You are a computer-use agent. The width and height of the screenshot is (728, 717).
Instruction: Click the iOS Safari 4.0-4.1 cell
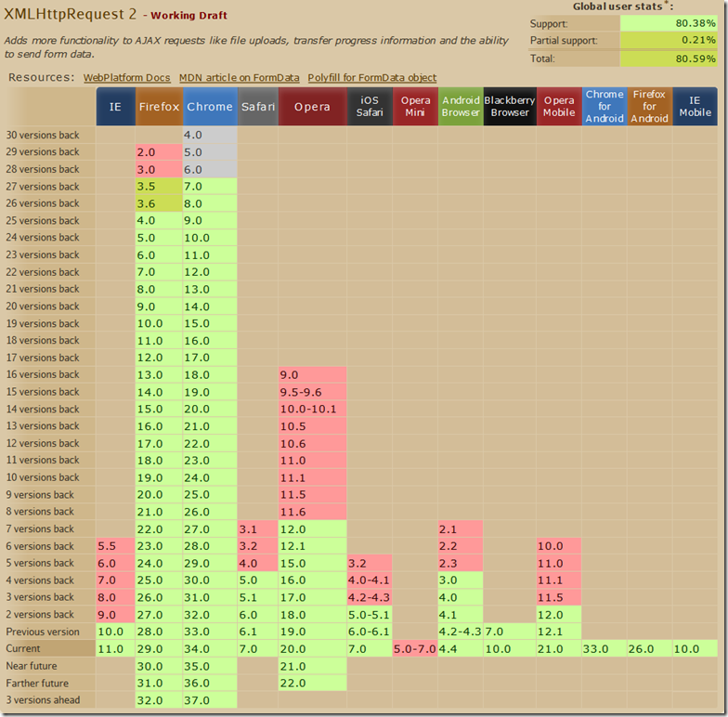coord(370,580)
